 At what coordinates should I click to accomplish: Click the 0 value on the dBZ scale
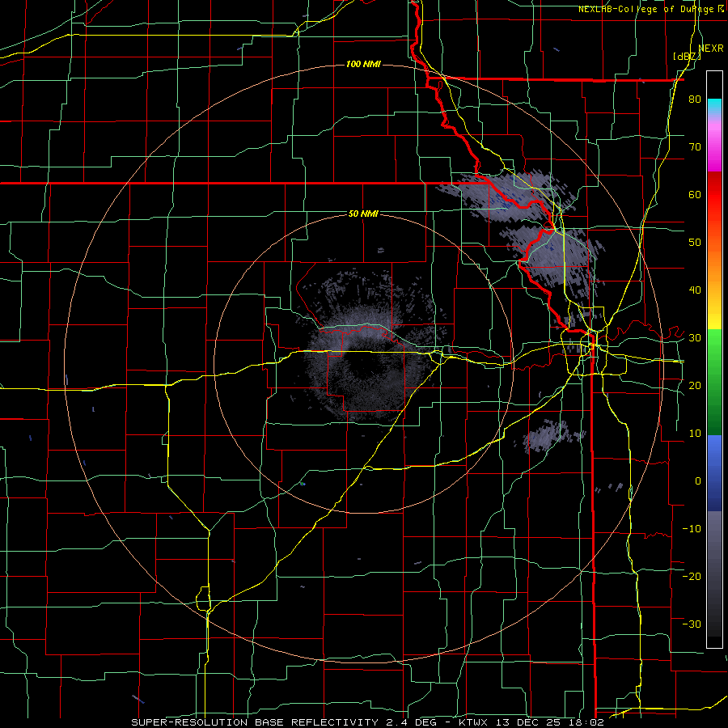[698, 481]
